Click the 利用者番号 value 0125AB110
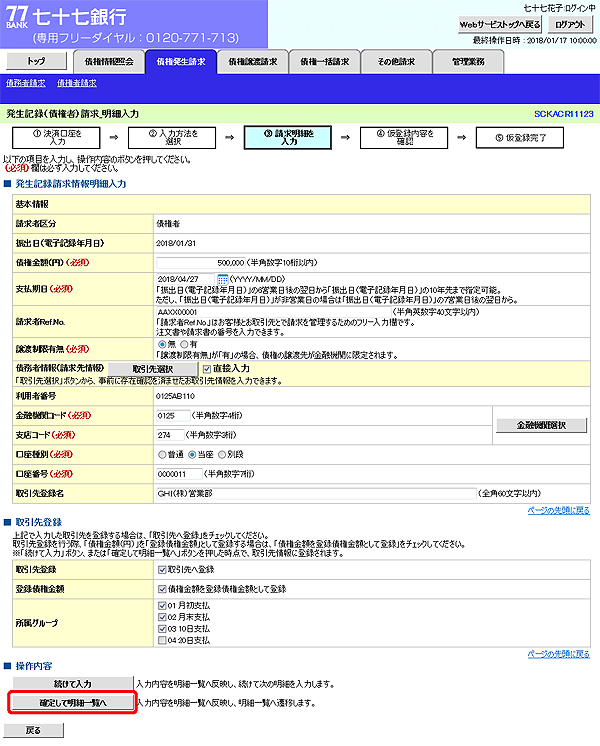Image resolution: width=600 pixels, height=746 pixels. [175, 396]
